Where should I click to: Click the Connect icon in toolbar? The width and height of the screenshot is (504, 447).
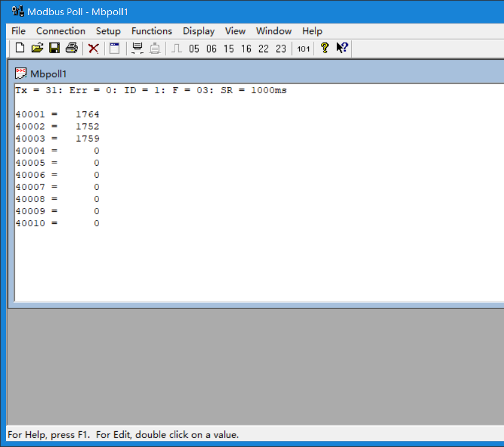click(137, 48)
